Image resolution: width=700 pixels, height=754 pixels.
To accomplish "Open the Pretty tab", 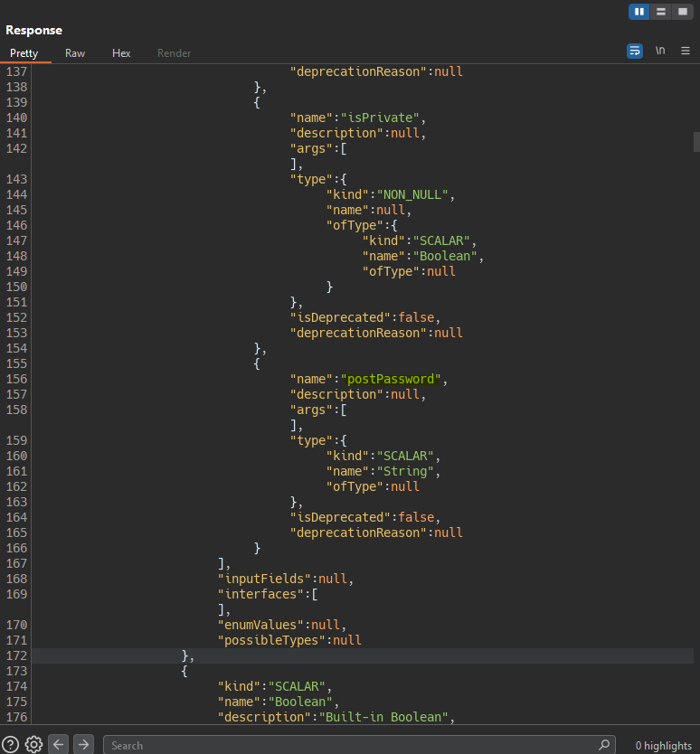I will pos(24,53).
